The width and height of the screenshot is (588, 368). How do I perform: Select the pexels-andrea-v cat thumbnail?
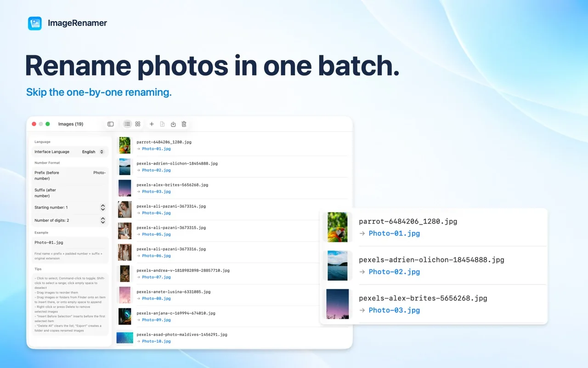click(x=125, y=273)
